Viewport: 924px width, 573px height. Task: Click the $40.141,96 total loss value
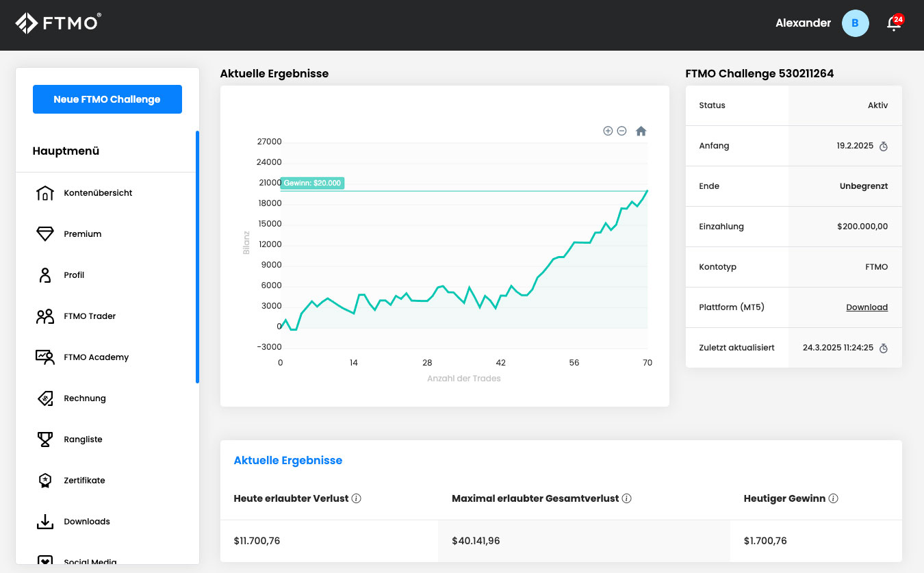click(x=476, y=541)
